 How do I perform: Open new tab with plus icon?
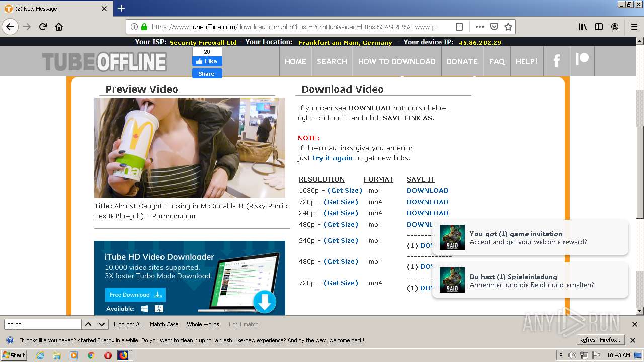121,8
